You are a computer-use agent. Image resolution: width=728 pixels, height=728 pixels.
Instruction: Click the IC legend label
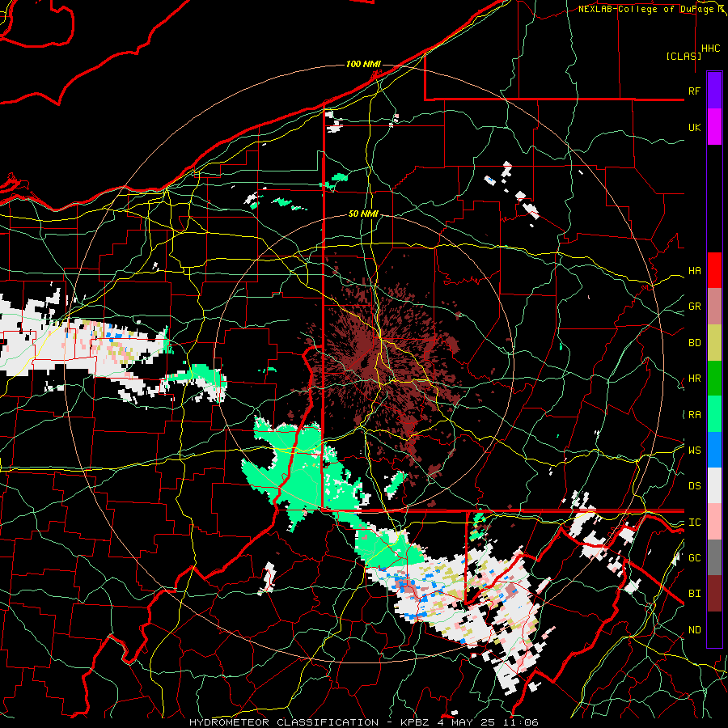pos(694,523)
